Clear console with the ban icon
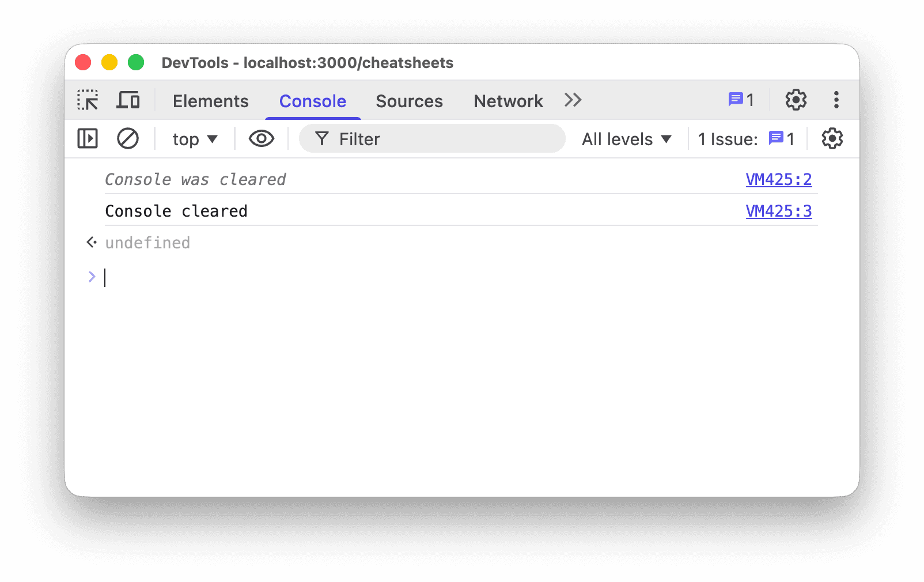 pyautogui.click(x=128, y=139)
